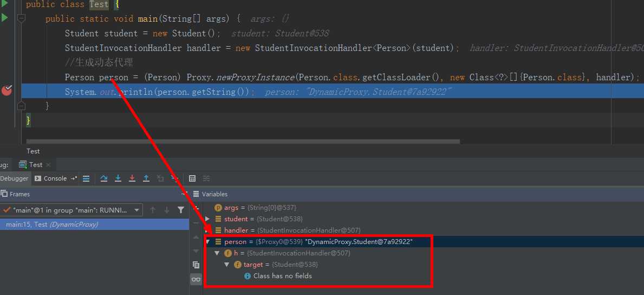Screen dimensions: 644x295
Task: Click the Duplicate watch copy icon
Action: [196, 265]
